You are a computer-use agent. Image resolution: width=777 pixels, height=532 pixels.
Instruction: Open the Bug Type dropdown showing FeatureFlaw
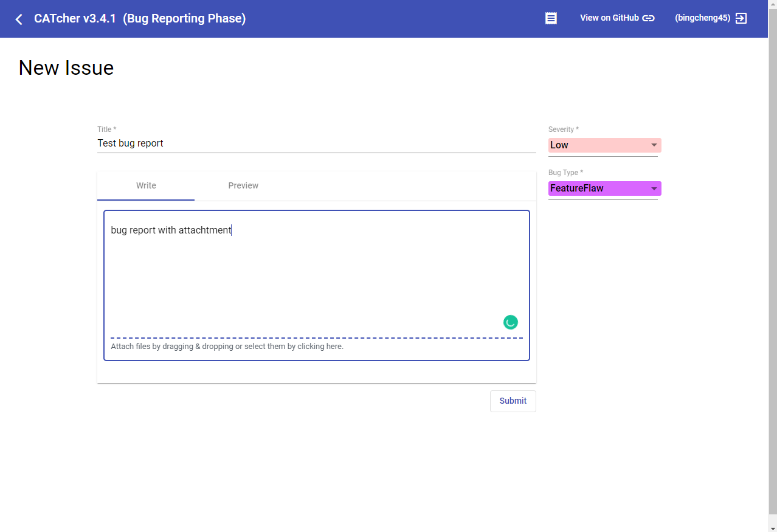click(604, 188)
